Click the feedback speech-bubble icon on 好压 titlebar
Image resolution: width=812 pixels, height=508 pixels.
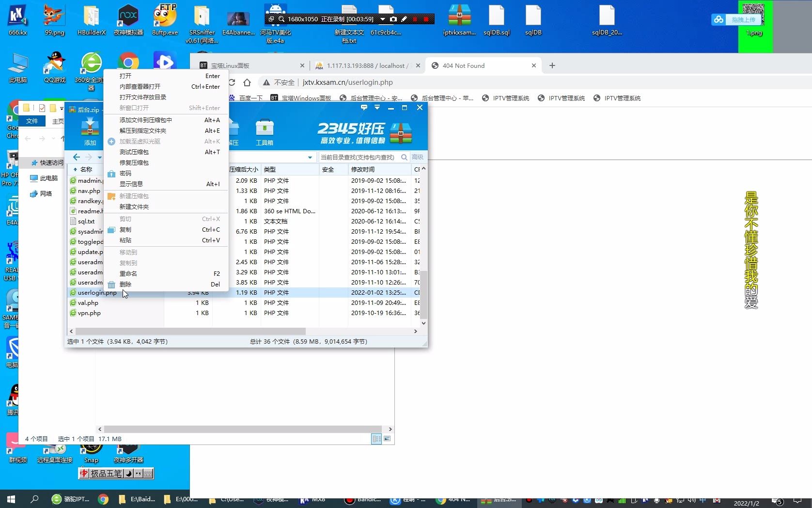click(x=363, y=108)
